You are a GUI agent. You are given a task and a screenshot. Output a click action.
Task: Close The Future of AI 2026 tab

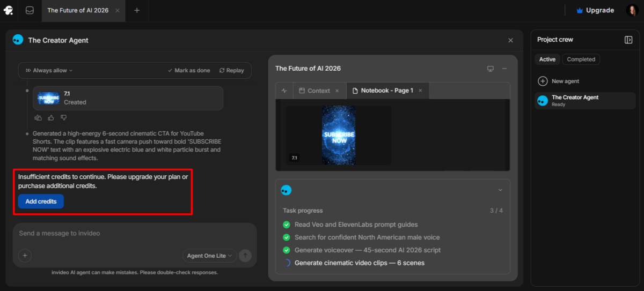coord(117,10)
